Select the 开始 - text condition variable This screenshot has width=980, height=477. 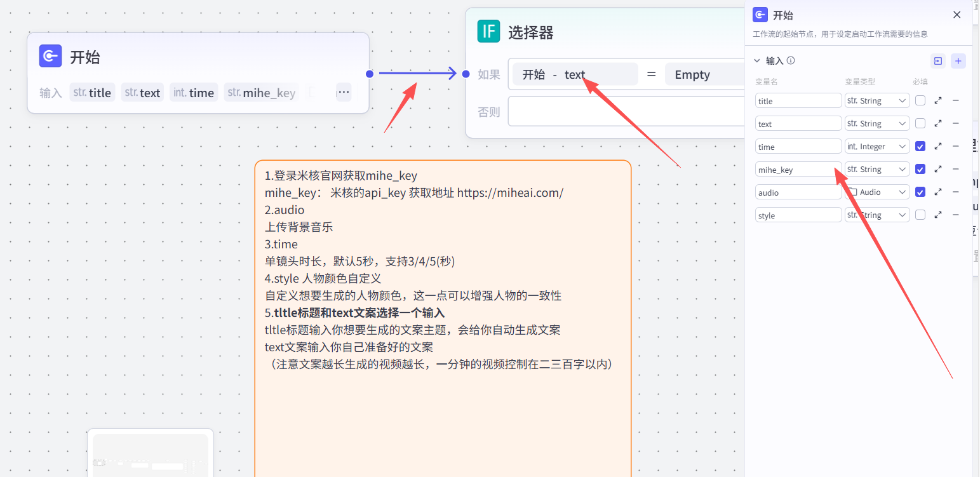[x=574, y=74]
